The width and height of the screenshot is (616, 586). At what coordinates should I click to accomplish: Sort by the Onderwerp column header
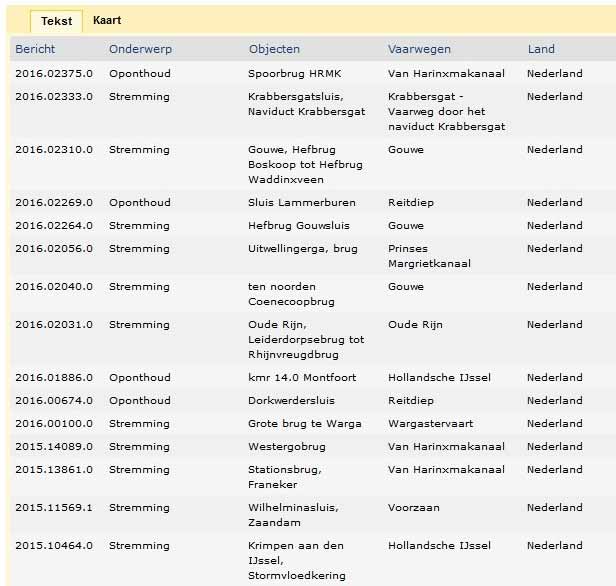coord(140,49)
